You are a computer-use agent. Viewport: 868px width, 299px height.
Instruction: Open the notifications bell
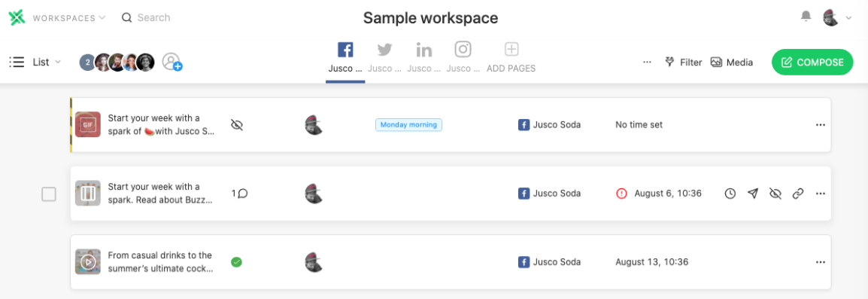[806, 17]
